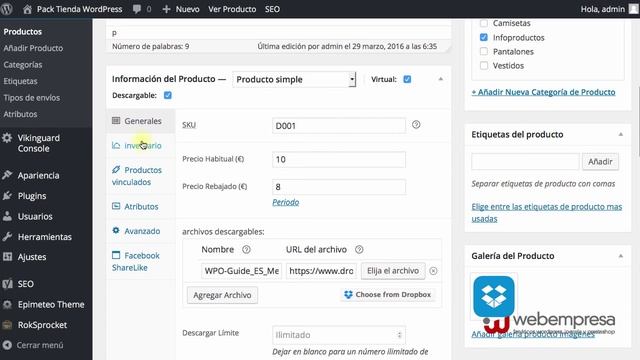This screenshot has width=640, height=360.
Task: Click the Usuarios person icon
Action: pos(7,216)
